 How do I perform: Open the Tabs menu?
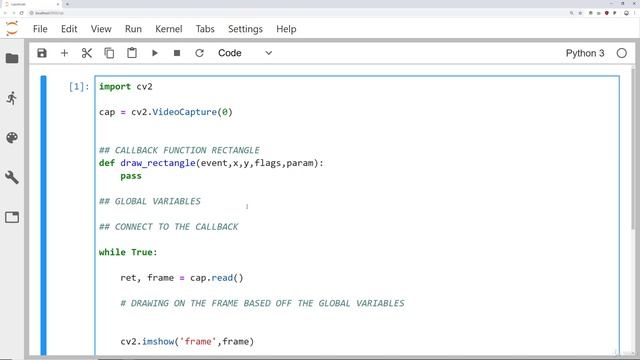click(x=205, y=29)
